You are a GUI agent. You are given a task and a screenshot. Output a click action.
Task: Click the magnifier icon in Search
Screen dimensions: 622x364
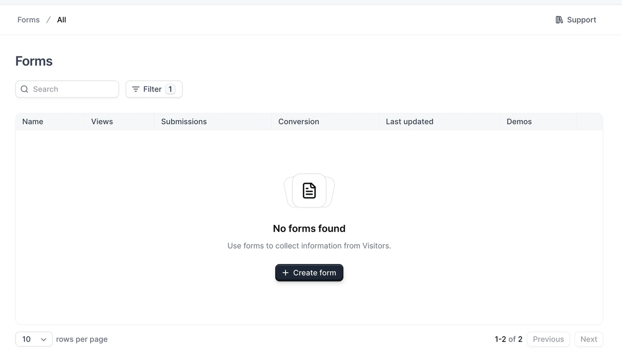(x=24, y=89)
